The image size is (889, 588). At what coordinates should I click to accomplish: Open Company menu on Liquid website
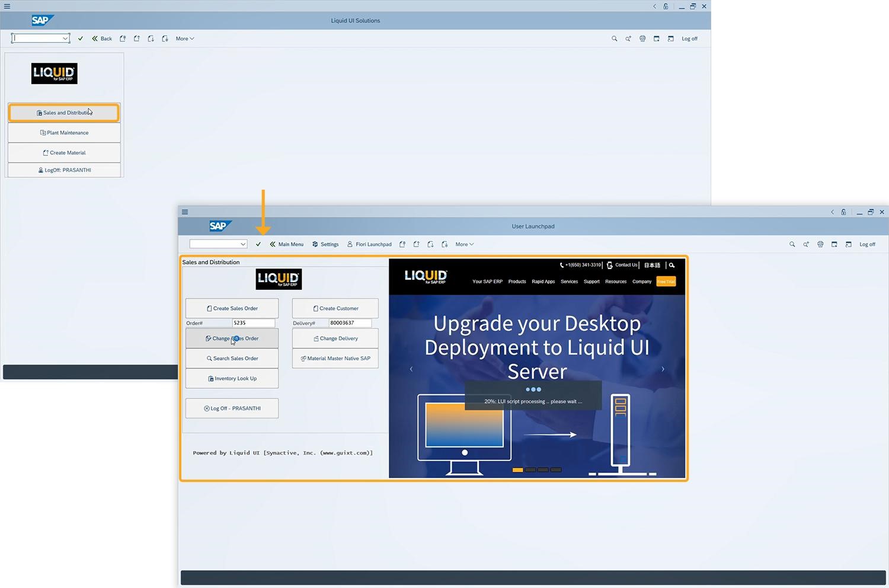pos(642,282)
